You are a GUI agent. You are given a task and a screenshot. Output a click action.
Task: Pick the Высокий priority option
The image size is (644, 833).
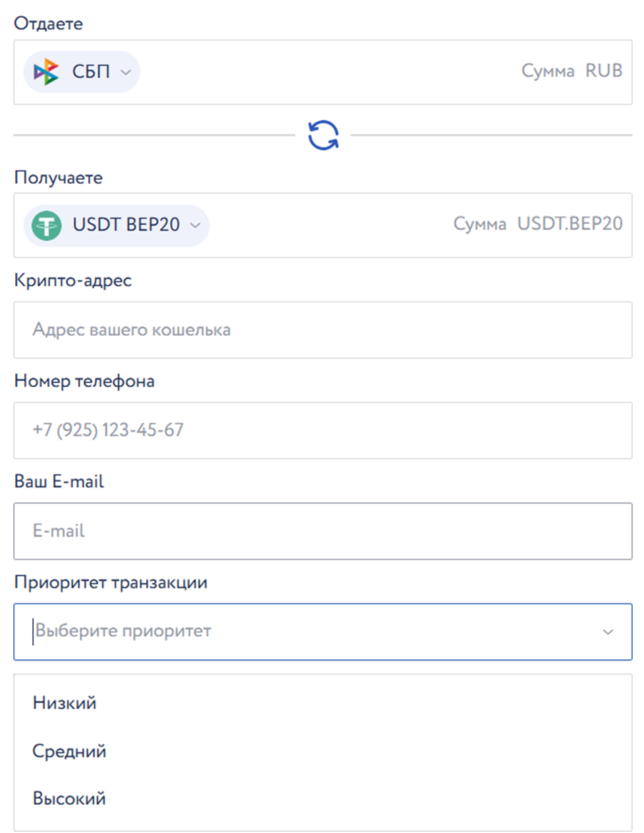pos(69,798)
